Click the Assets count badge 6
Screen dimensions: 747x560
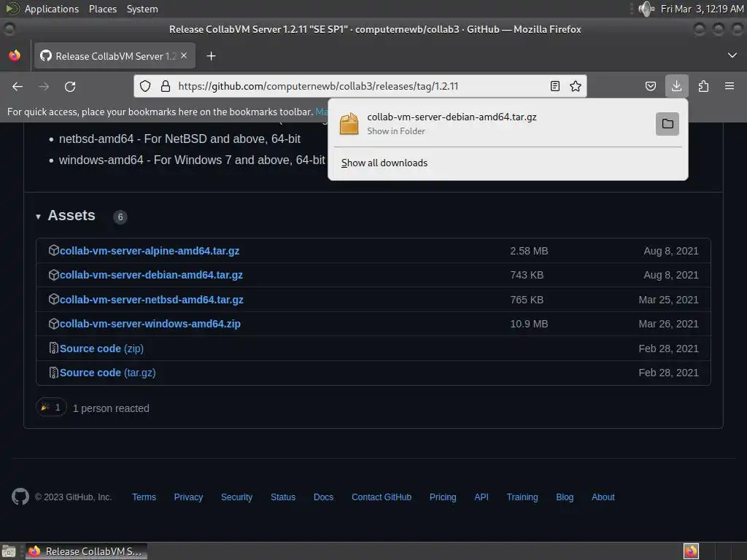tap(120, 217)
